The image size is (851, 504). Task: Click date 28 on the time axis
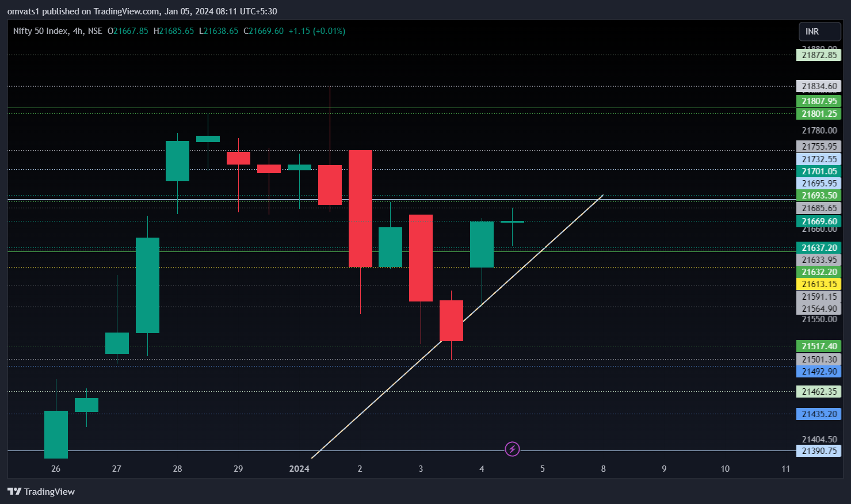177,469
